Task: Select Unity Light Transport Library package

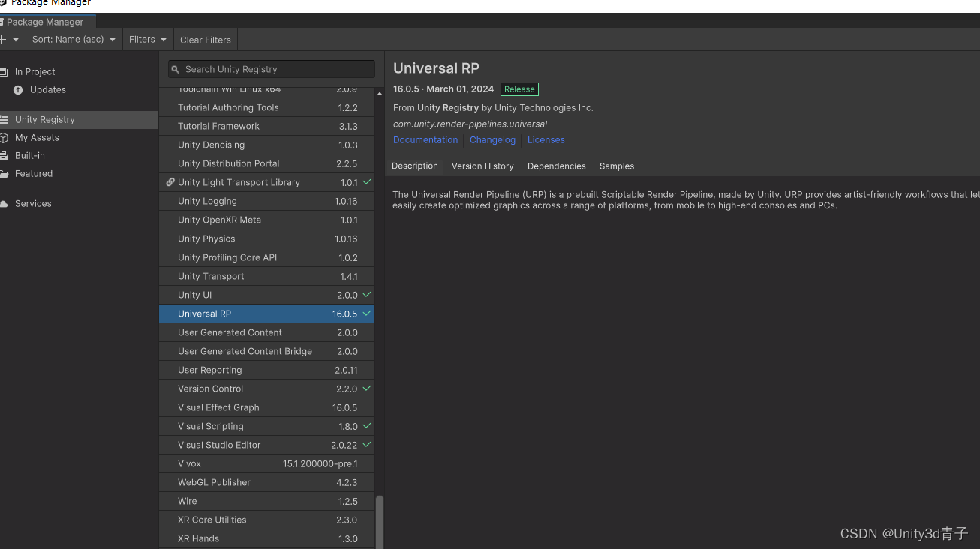Action: point(266,182)
